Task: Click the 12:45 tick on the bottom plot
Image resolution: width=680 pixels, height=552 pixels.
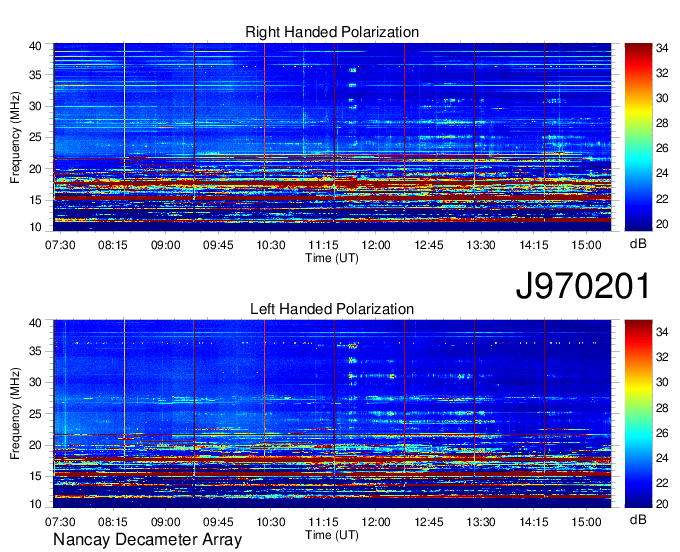Action: click(429, 522)
